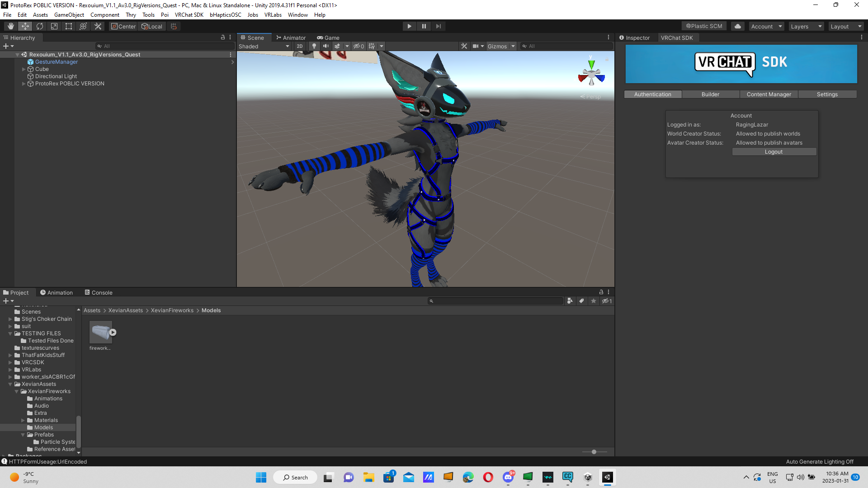
Task: Open grid settings dropdown arrow
Action: [x=381, y=46]
